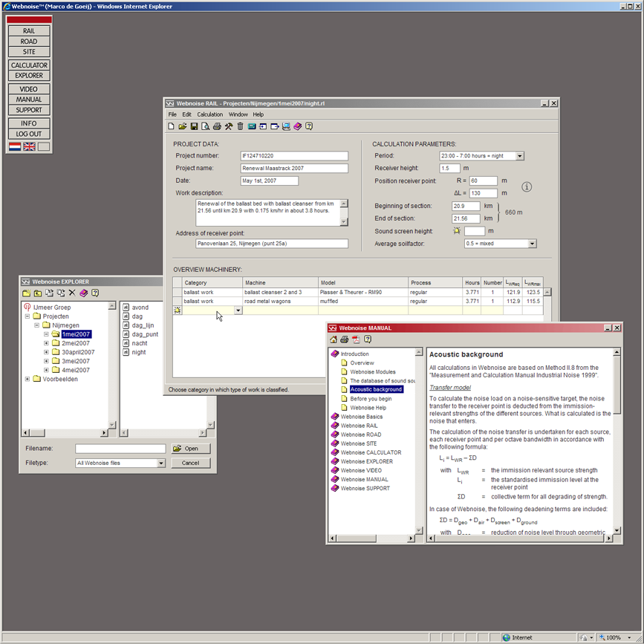
Task: Click the Open button in EXPLORER
Action: (x=191, y=449)
